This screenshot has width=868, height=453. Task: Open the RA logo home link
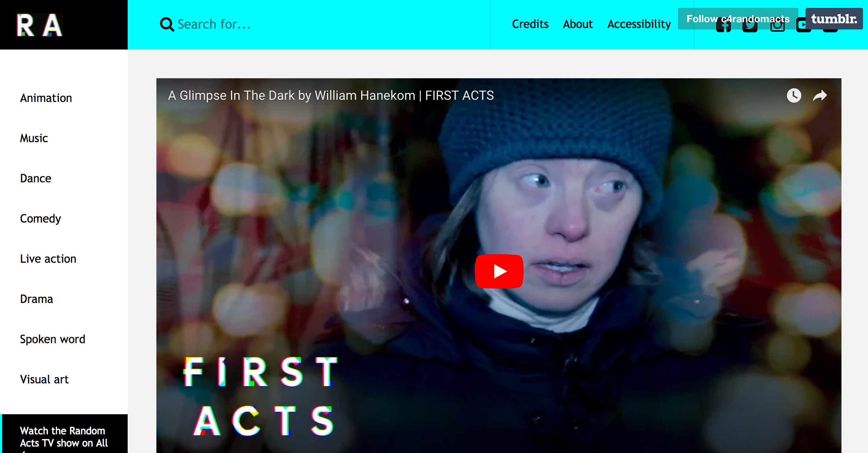point(40,25)
